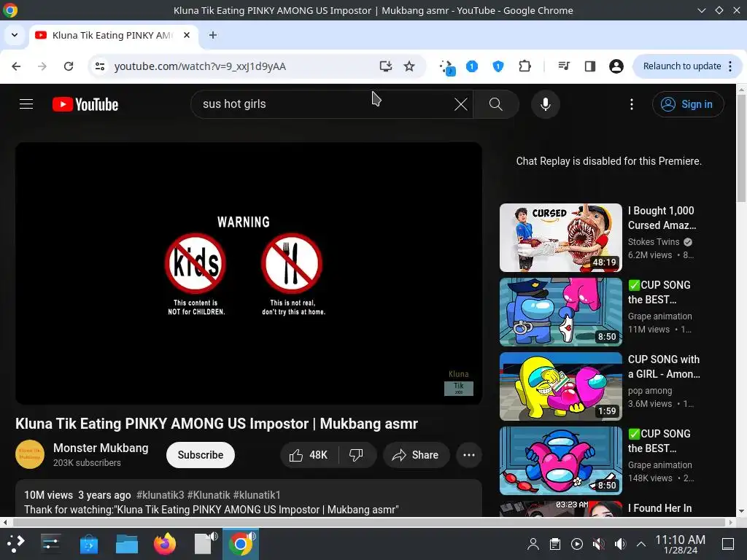Click 'CUP SONG with a GIRL' title
Viewport: 747px width, 560px height.
[664, 367]
